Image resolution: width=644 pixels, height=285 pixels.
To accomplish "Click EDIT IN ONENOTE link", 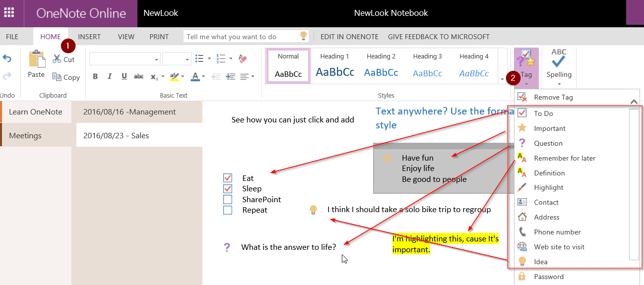I will [x=349, y=37].
